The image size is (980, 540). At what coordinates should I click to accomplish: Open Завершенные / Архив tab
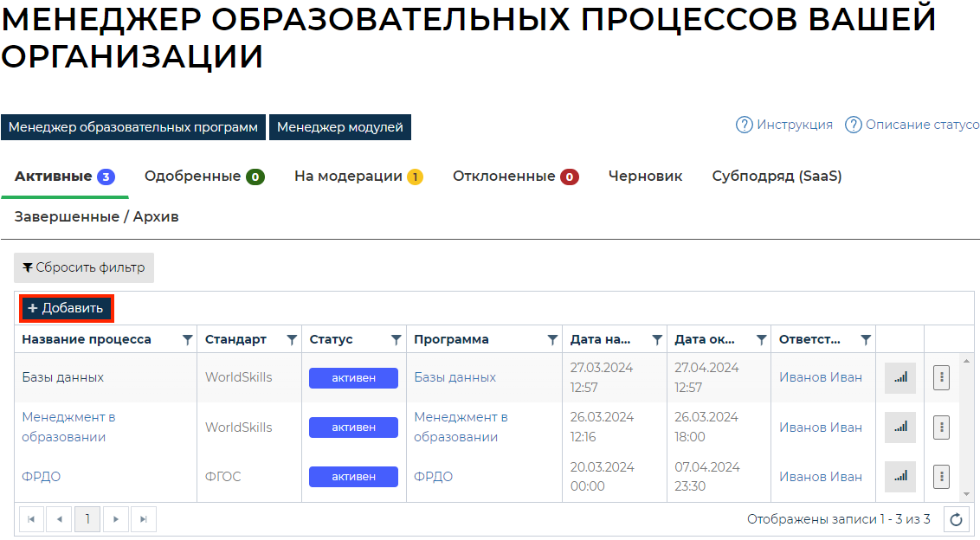pyautogui.click(x=96, y=216)
